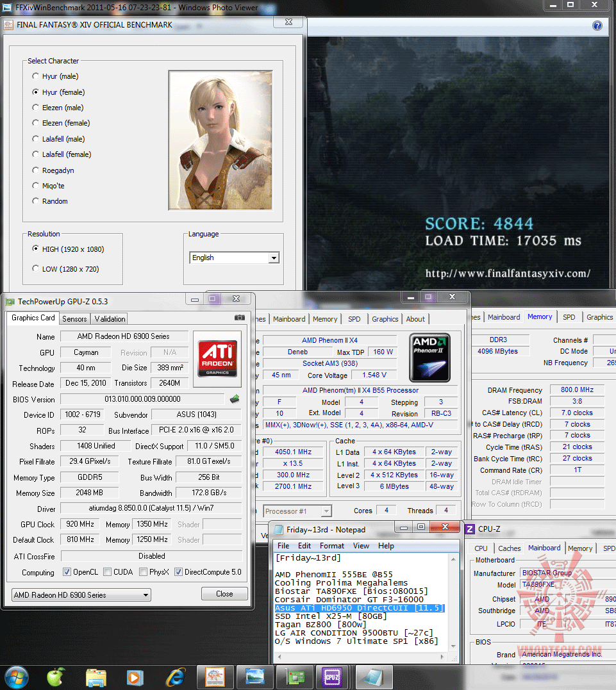Toggle the CUDA checkbox in GPU-Z
616x690 pixels.
tap(108, 572)
